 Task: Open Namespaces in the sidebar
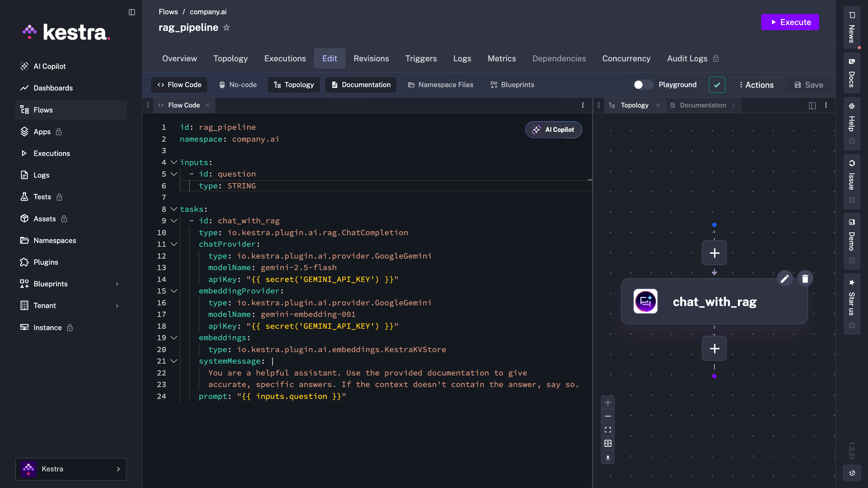coord(71,240)
